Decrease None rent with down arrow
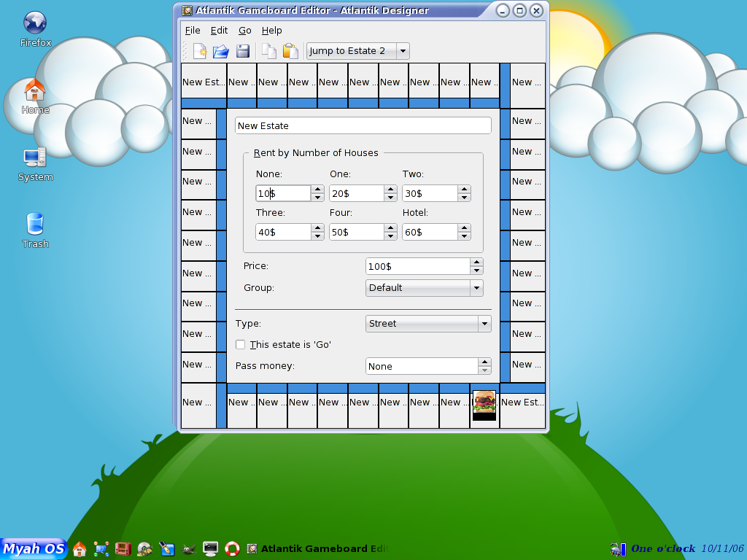 tap(317, 198)
